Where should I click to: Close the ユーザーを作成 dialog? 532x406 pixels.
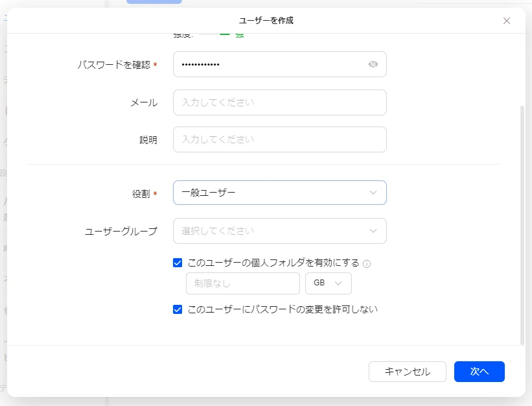507,21
